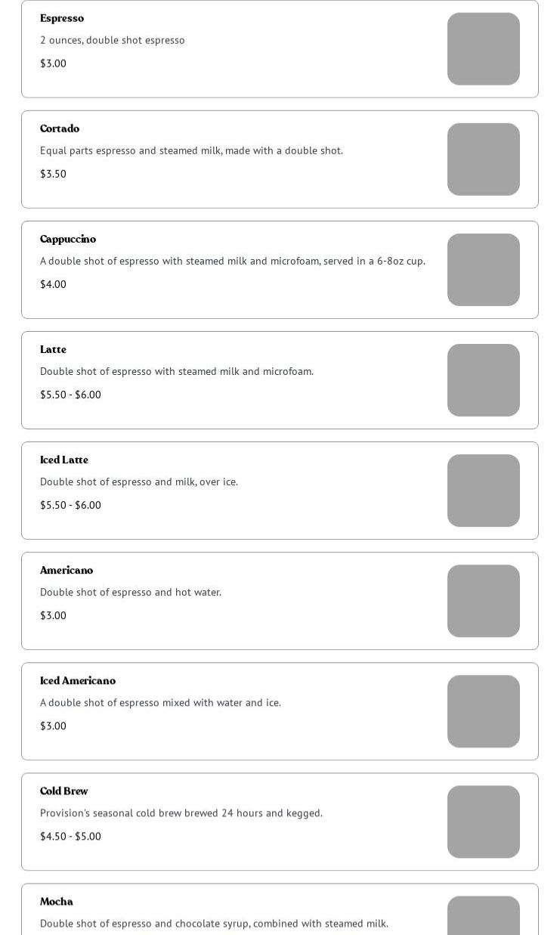Click the Espresso item thumbnail image
The width and height of the screenshot is (560, 935).
(x=483, y=49)
